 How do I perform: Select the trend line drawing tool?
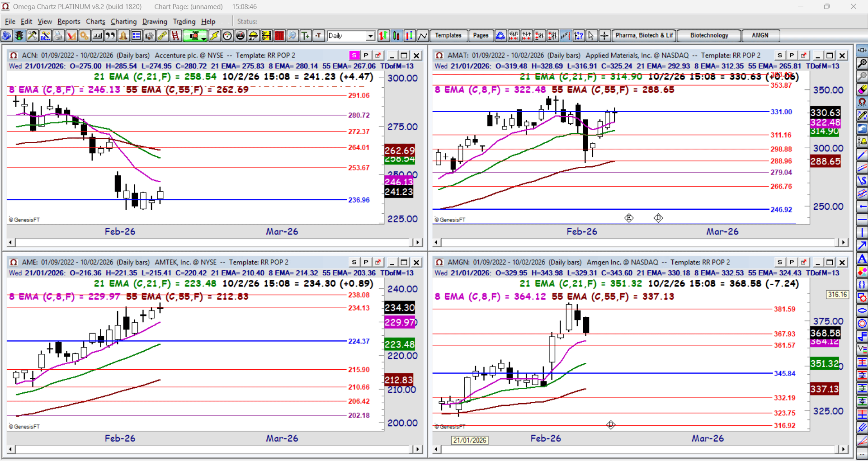(x=862, y=155)
